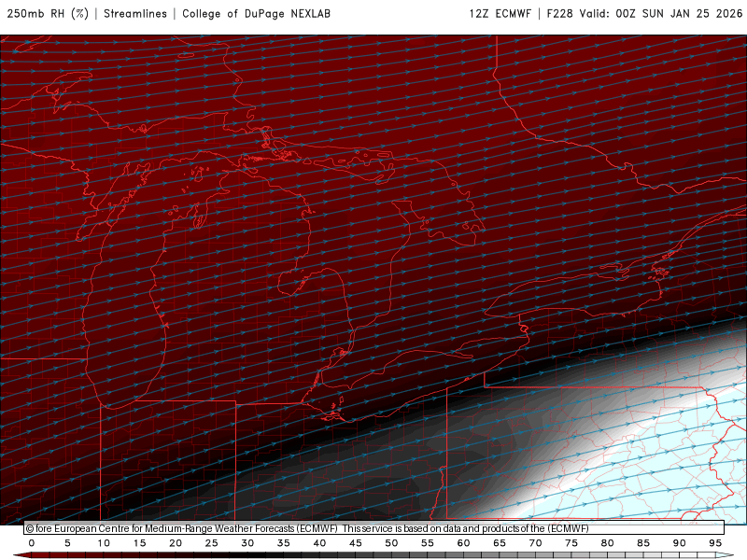The image size is (747, 560).
Task: Click the "250mb RH (%)" title text
Action: 48,14
